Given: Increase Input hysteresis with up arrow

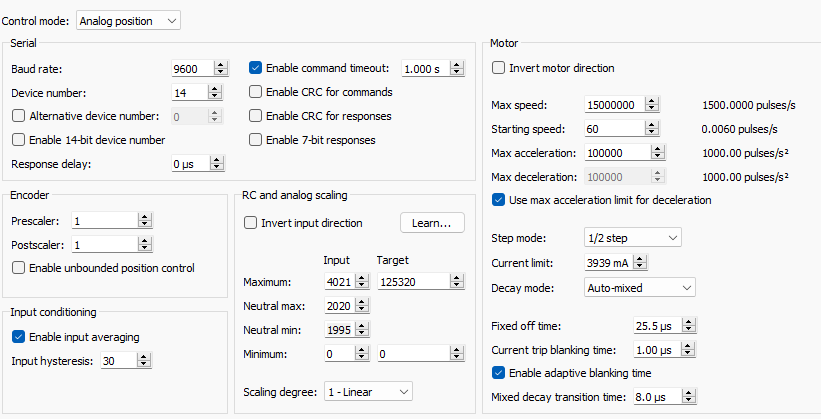Looking at the screenshot, I should pyautogui.click(x=134, y=356).
